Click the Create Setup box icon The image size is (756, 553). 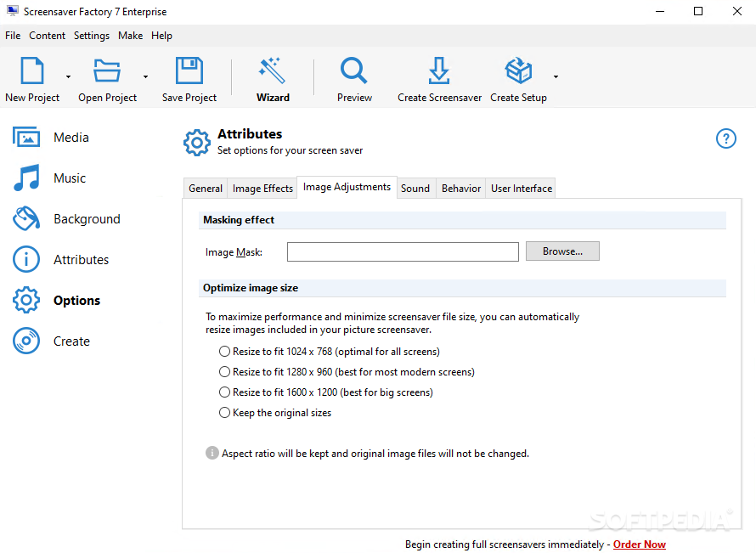[x=518, y=71]
